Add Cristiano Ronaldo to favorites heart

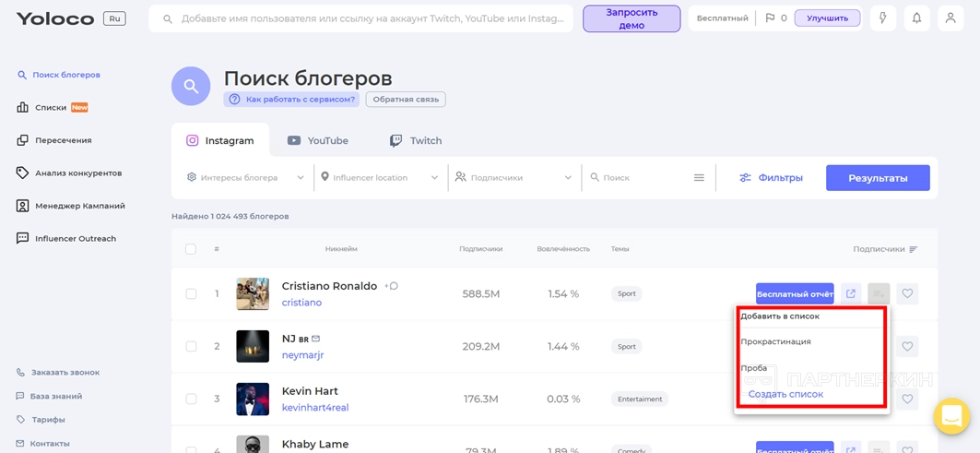coord(907,294)
